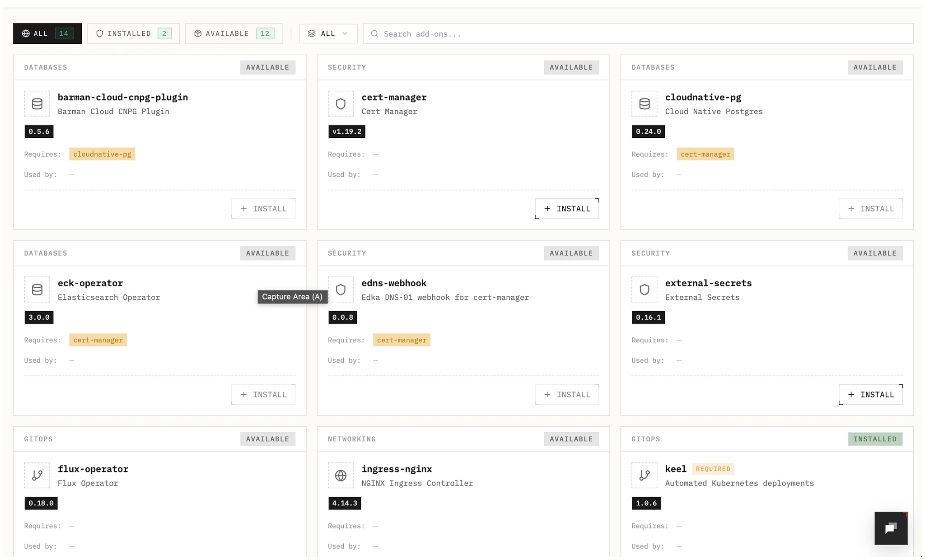
Task: Click the flux-operator git branch icon
Action: 37,476
